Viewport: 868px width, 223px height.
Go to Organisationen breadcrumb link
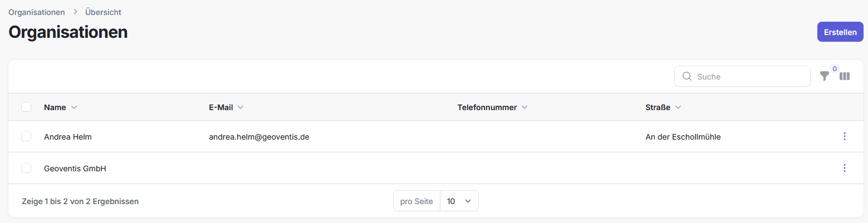coord(36,12)
